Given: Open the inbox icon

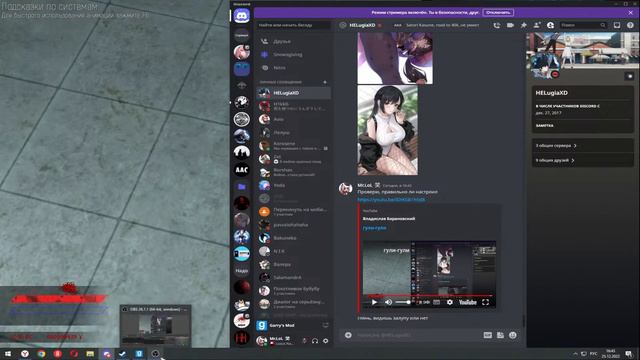Looking at the screenshot, I should click(617, 25).
